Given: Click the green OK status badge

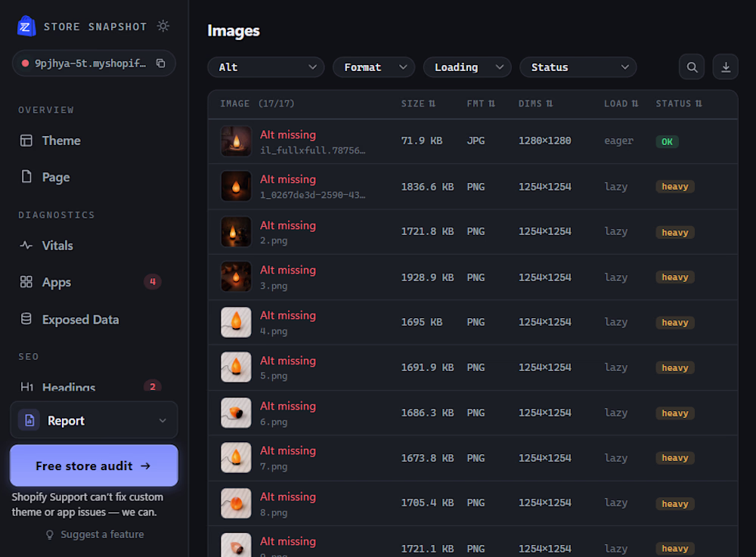Looking at the screenshot, I should click(667, 141).
